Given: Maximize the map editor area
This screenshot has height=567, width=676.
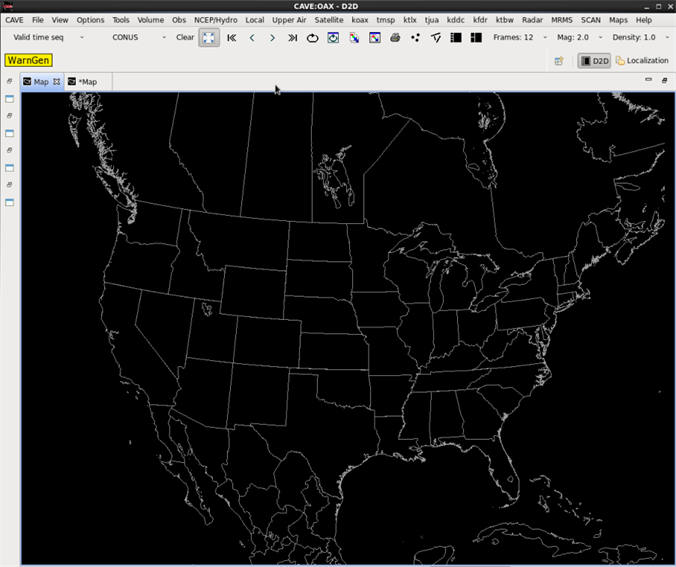Looking at the screenshot, I should pos(664,80).
